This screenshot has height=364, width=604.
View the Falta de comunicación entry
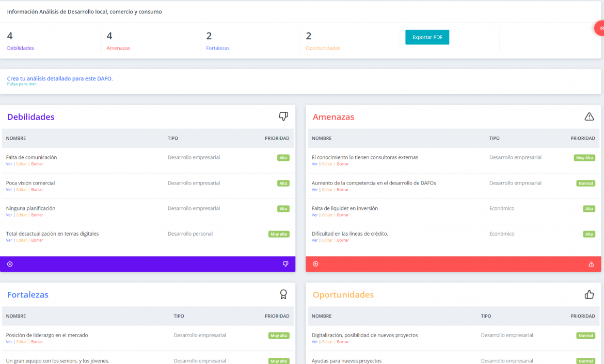coord(9,164)
